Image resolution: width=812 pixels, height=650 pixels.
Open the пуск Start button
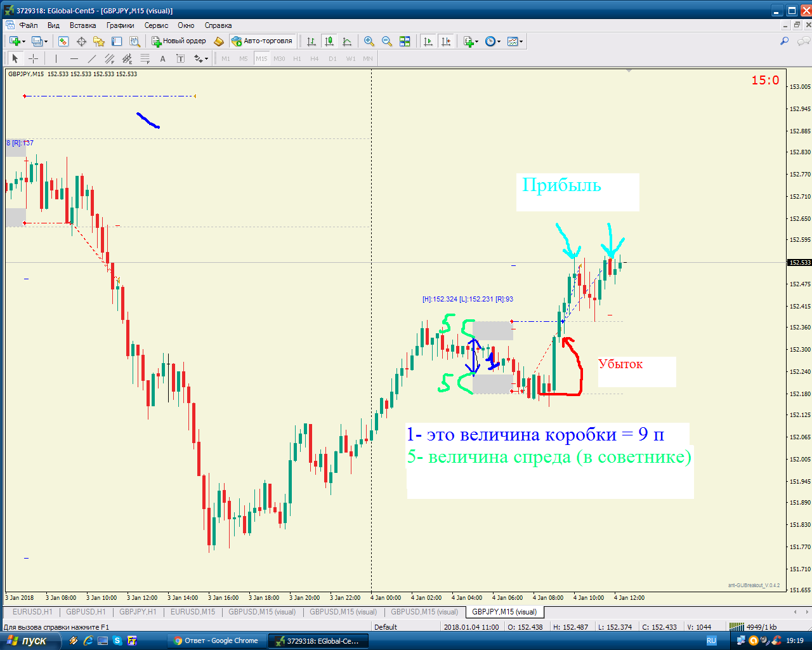tap(30, 640)
